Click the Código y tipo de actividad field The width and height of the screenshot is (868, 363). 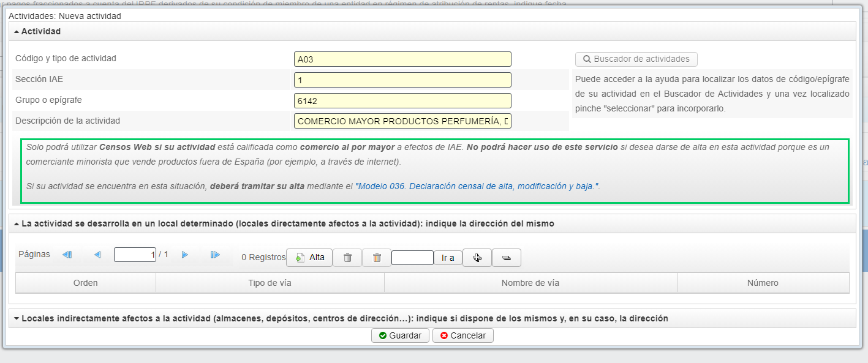point(402,59)
